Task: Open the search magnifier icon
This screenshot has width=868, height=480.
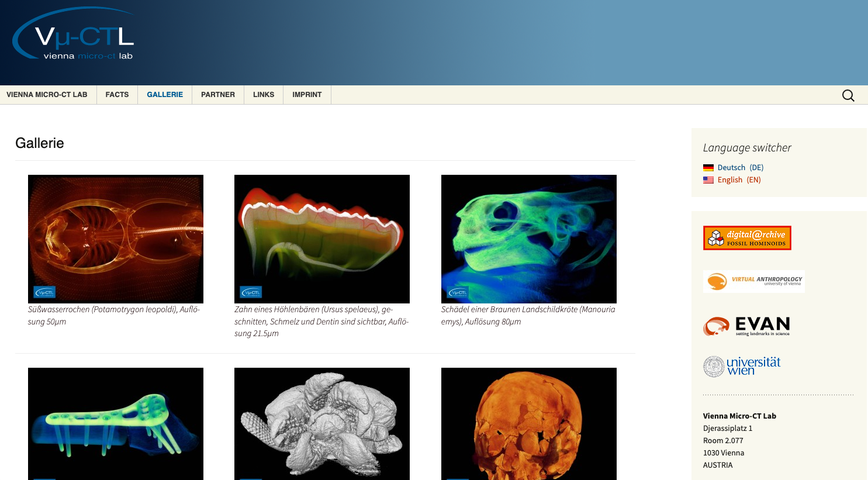Action: [848, 95]
